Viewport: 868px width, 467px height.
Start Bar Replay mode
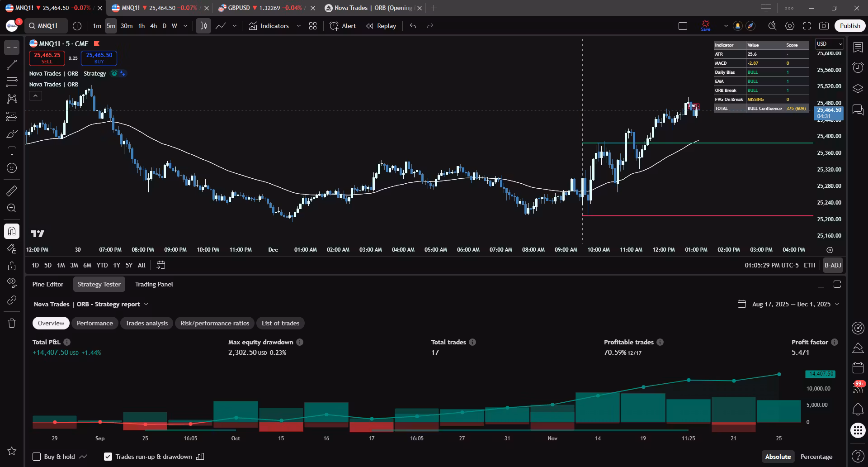click(381, 26)
